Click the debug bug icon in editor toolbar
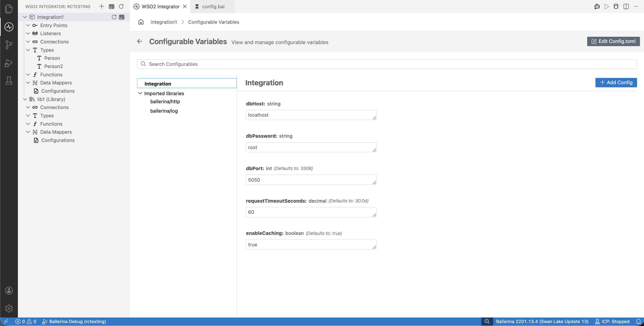Viewport: 644px width, 326px height. (x=616, y=6)
